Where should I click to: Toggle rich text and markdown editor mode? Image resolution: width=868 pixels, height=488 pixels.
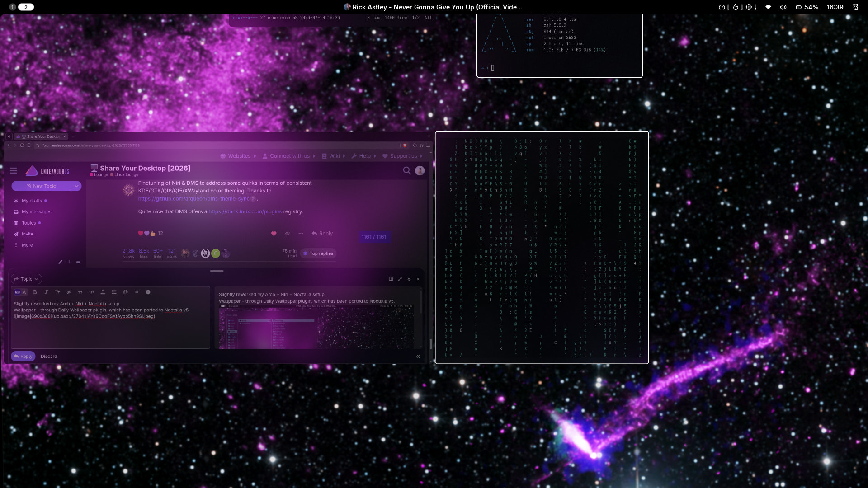pyautogui.click(x=21, y=292)
